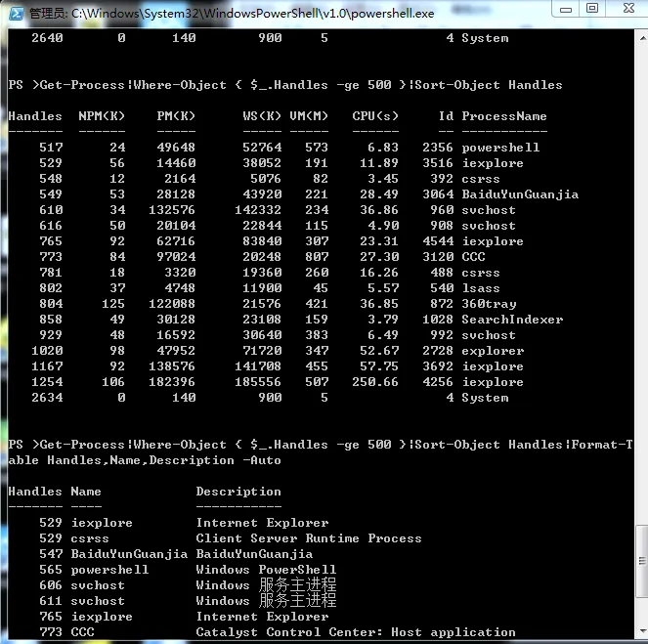Screen dimensions: 648x644
Task: Click svchost in the 606 handles row
Action: coord(98,585)
